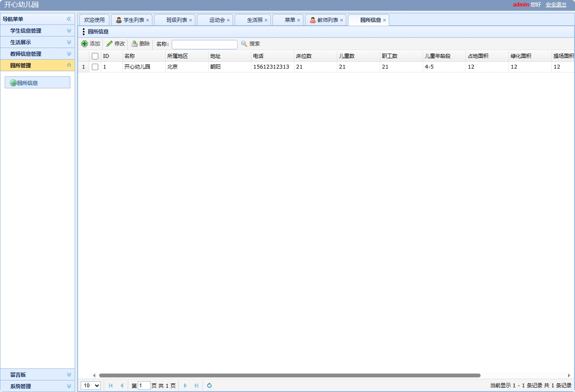
Task: Click the 儿童年龄段 column header
Action: click(x=444, y=56)
